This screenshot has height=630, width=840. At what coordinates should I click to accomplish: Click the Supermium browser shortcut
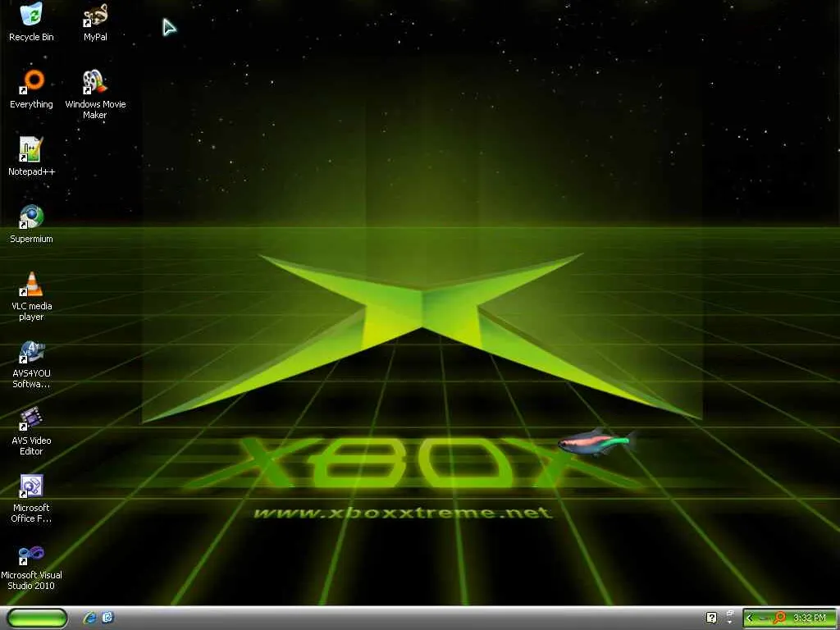31,224
